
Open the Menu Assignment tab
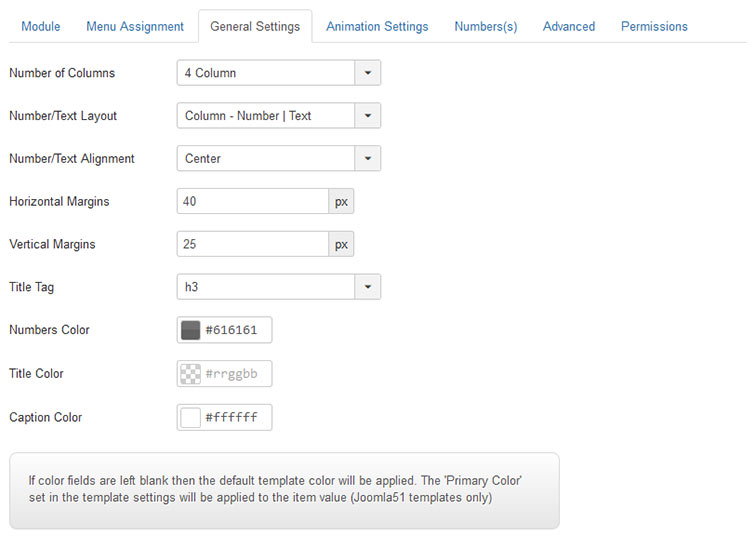click(135, 27)
